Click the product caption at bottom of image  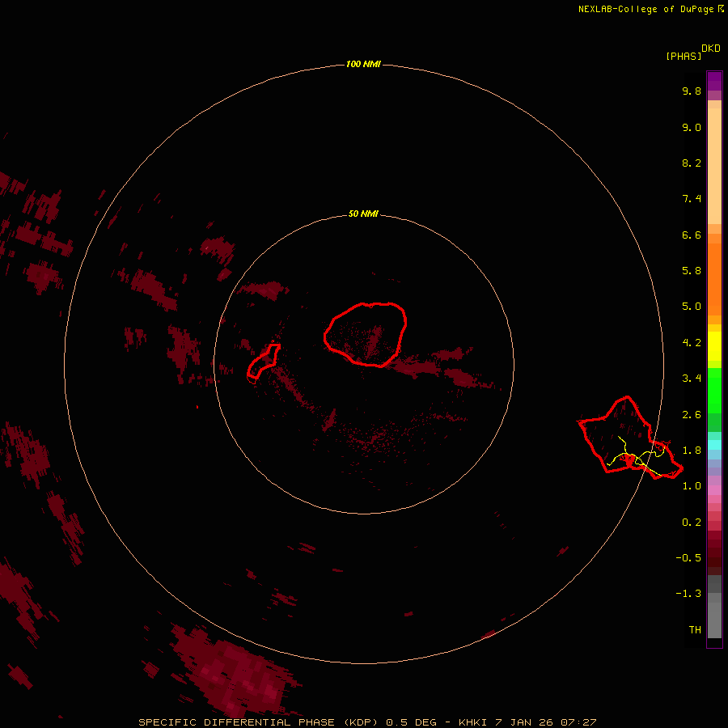(x=367, y=722)
